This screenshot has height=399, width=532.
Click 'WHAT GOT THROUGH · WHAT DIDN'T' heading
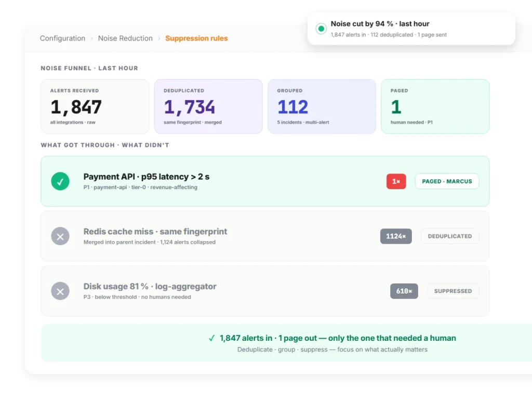click(105, 145)
